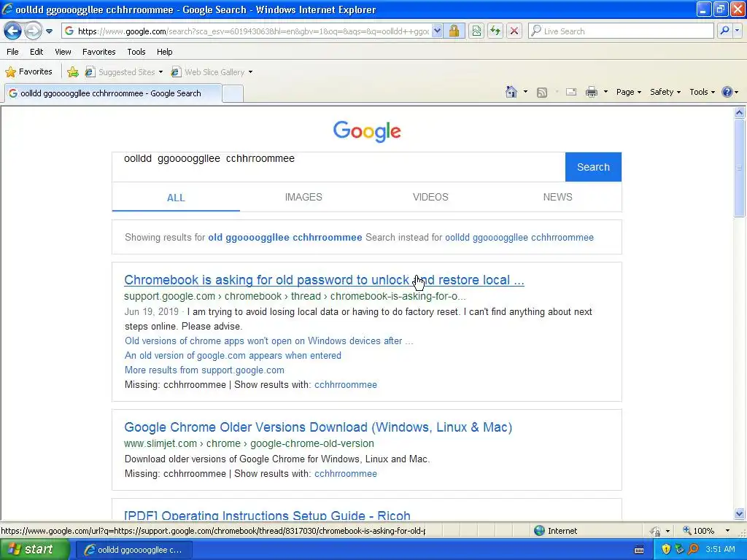Open 'Google Chrome Older Versions Download' result
Screen dimensions: 747x560
(318, 427)
